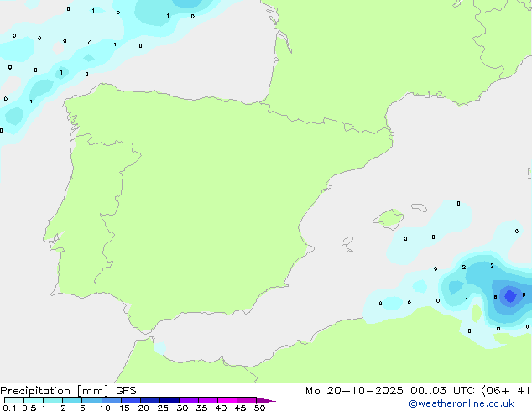Click the '(06+141' forecast run text
532x411 pixels.
coord(506,391)
